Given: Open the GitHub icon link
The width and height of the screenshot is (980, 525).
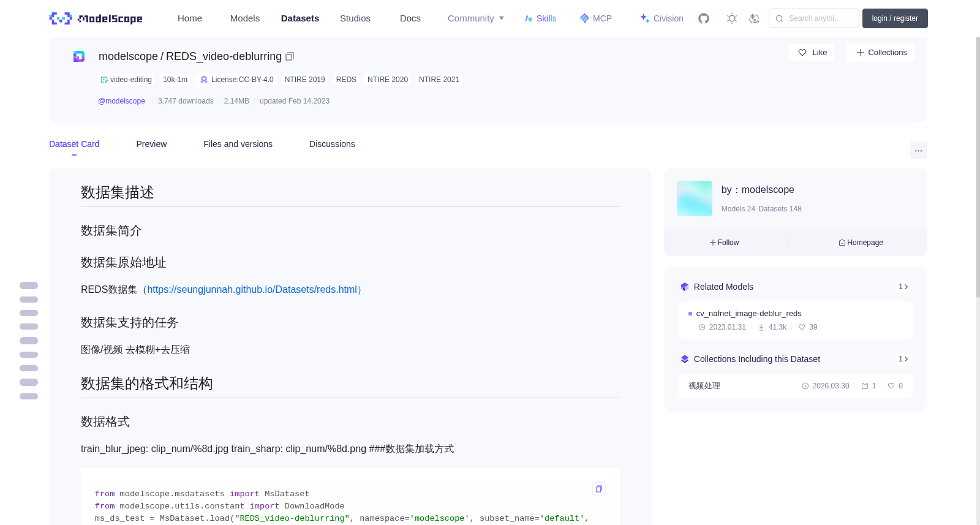Looking at the screenshot, I should [x=704, y=18].
